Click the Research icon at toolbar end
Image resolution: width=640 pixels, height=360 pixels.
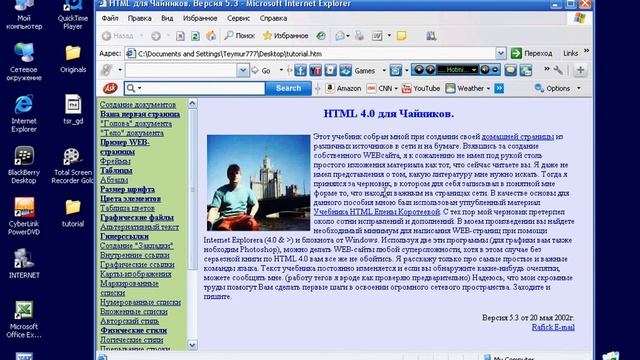pyautogui.click(x=431, y=36)
